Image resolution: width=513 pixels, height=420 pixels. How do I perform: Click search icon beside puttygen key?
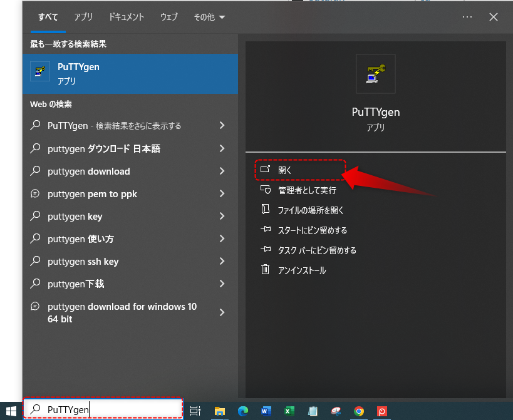[35, 216]
